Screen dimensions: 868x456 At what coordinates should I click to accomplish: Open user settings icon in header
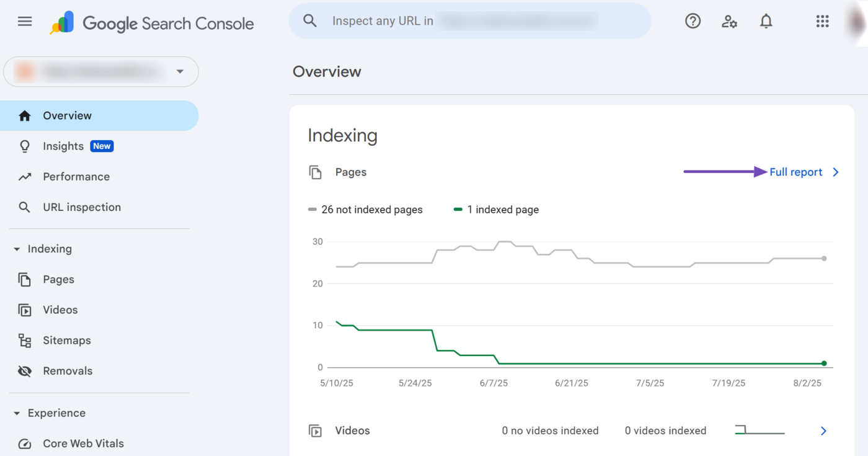(x=729, y=22)
